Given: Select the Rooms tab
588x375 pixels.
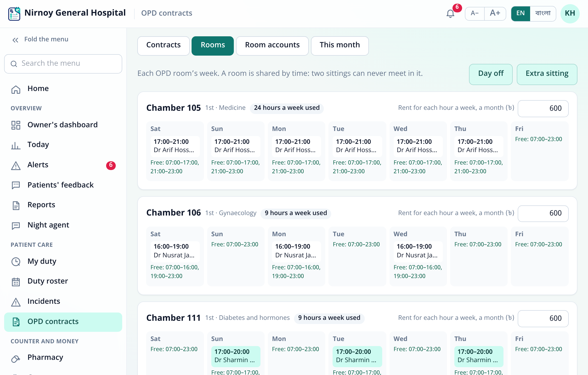Looking at the screenshot, I should (212, 46).
